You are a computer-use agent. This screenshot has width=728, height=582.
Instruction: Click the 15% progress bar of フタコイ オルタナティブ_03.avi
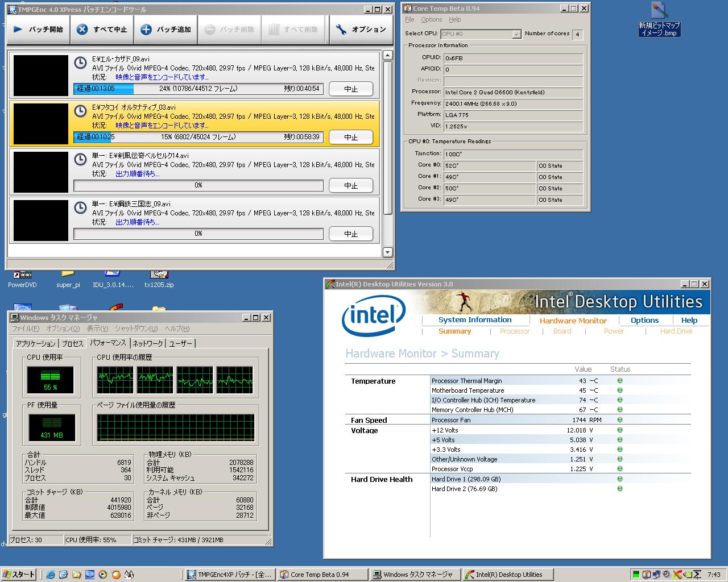click(198, 137)
